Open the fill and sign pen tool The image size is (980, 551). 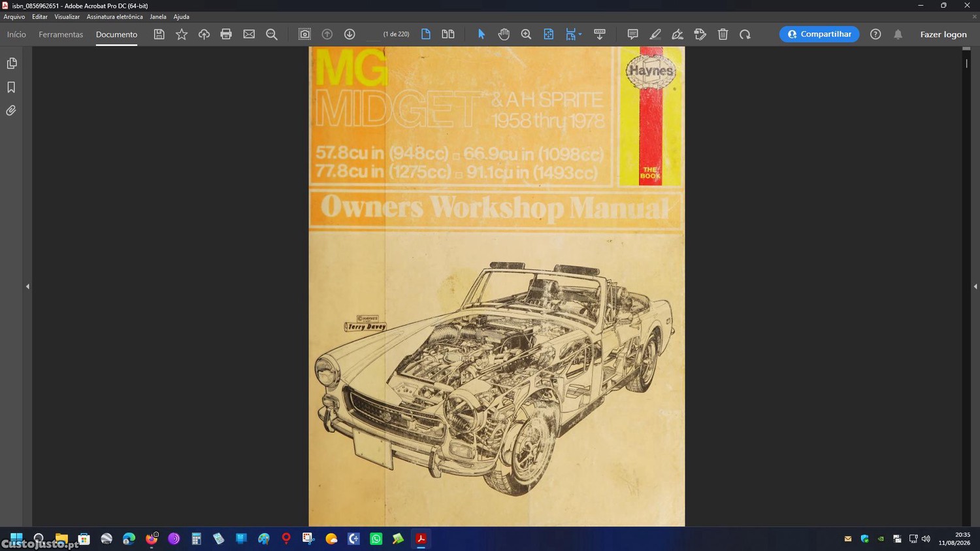point(678,34)
